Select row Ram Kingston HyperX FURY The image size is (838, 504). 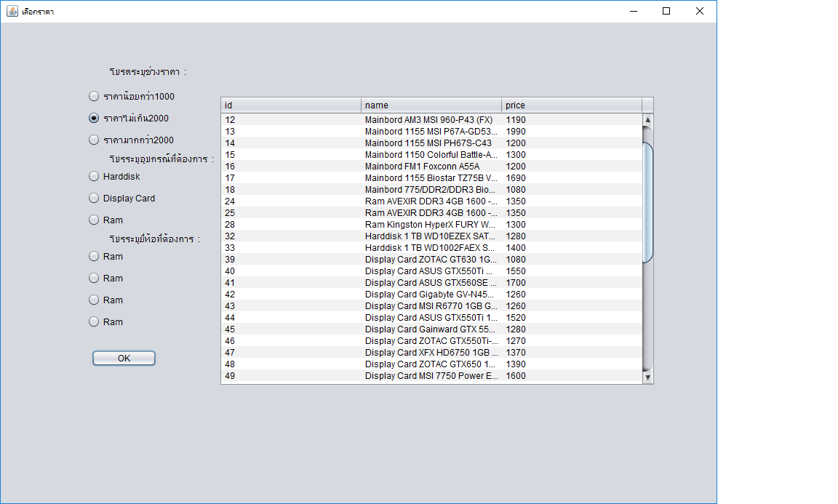coord(431,225)
